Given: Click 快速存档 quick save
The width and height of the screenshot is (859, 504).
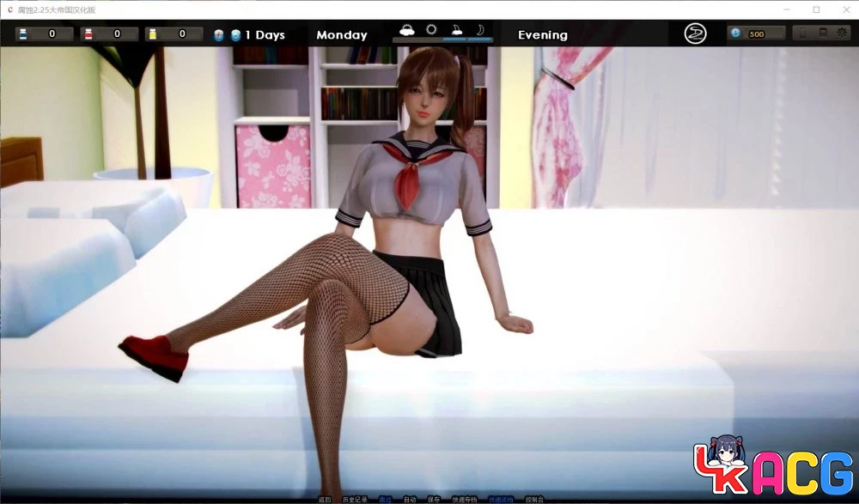Looking at the screenshot, I should 465,500.
